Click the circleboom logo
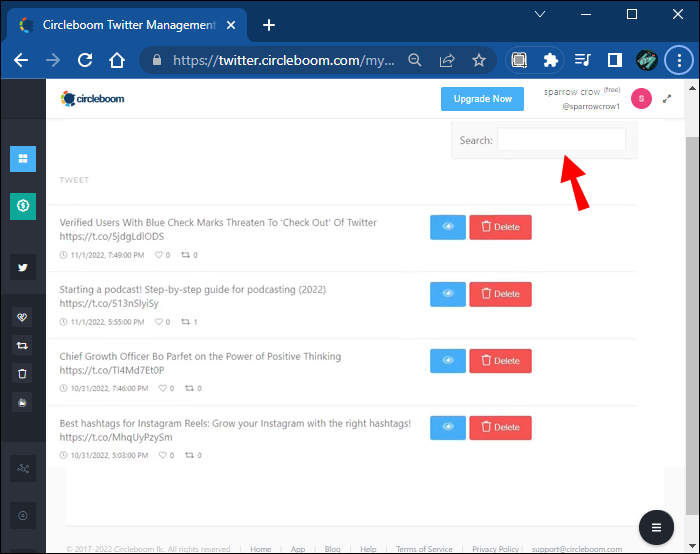This screenshot has width=700, height=554. (x=92, y=99)
